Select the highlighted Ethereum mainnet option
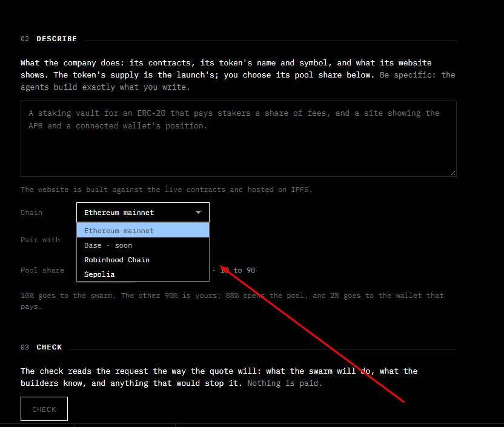Image resolution: width=504 pixels, height=427 pixels. click(x=143, y=230)
